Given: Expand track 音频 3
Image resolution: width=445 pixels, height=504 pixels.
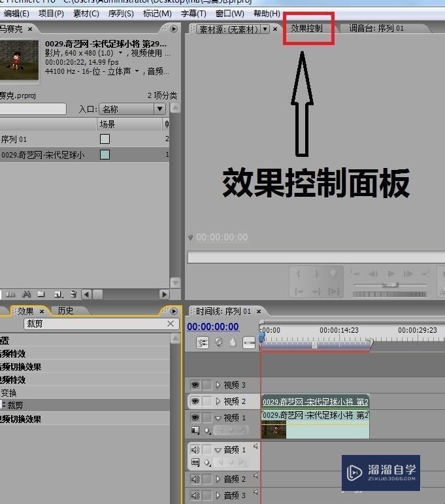Looking at the screenshot, I should (218, 496).
